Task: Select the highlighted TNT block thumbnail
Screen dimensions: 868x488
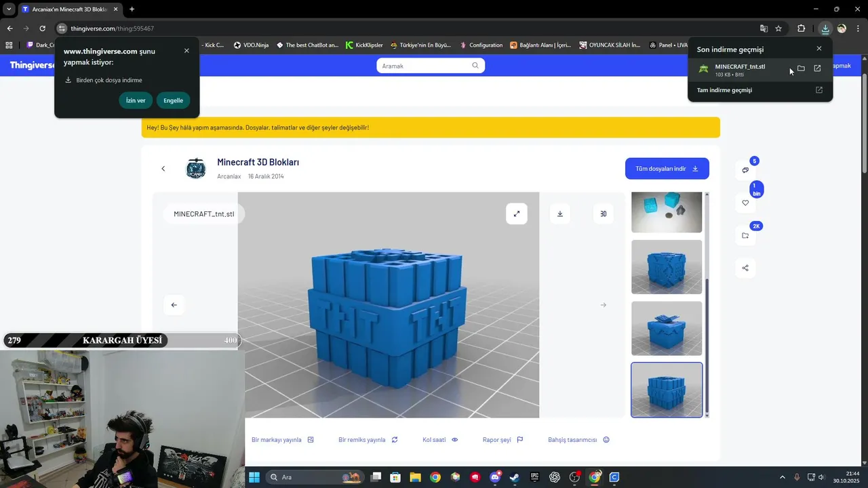Action: tap(667, 390)
